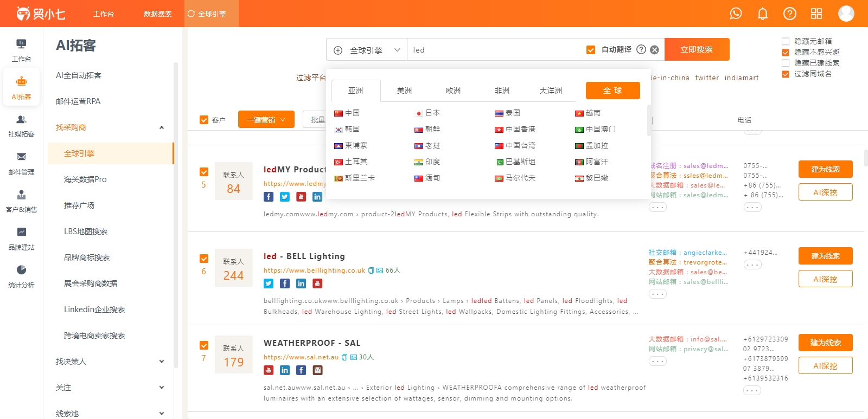868x419 pixels.
Task: Switch to the 非洲 region tab
Action: (x=502, y=91)
